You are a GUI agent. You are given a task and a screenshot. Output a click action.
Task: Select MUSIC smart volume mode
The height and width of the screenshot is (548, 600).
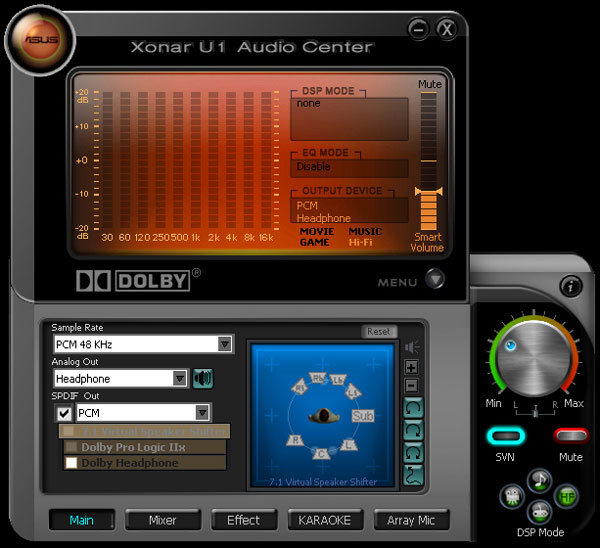[x=365, y=232]
